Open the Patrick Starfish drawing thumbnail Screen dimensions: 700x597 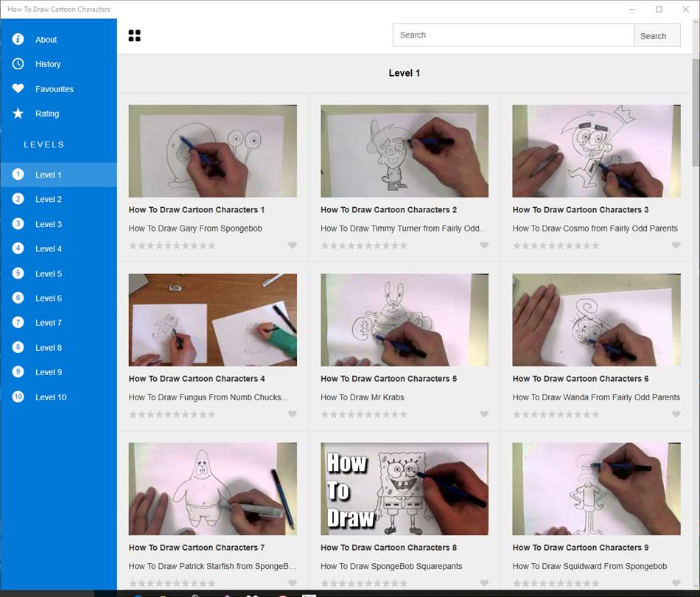(x=212, y=489)
